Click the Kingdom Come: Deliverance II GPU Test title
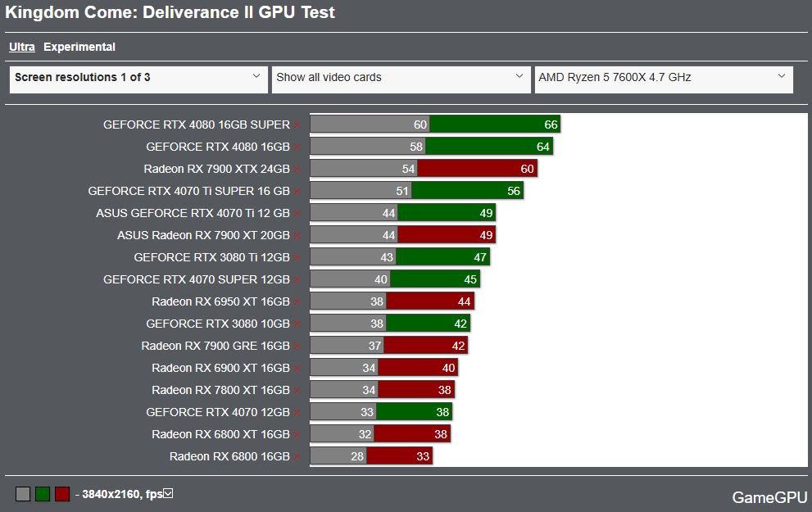Viewport: 812px width, 512px height. click(170, 12)
